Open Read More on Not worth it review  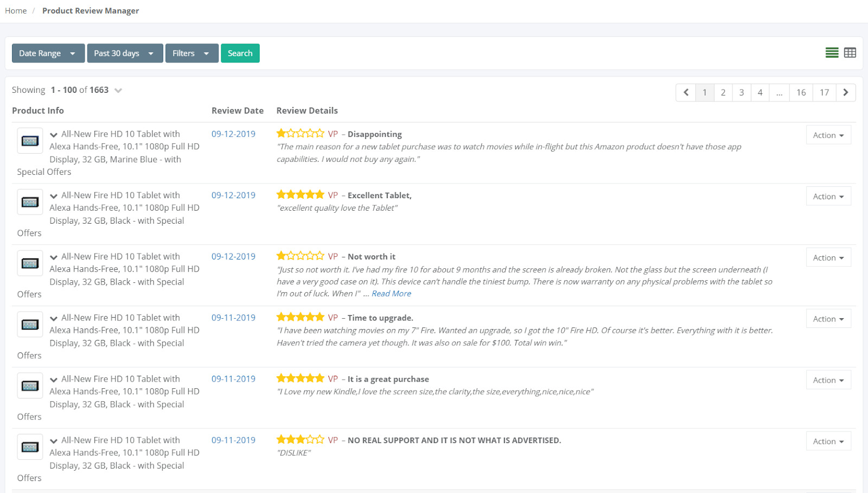click(391, 294)
